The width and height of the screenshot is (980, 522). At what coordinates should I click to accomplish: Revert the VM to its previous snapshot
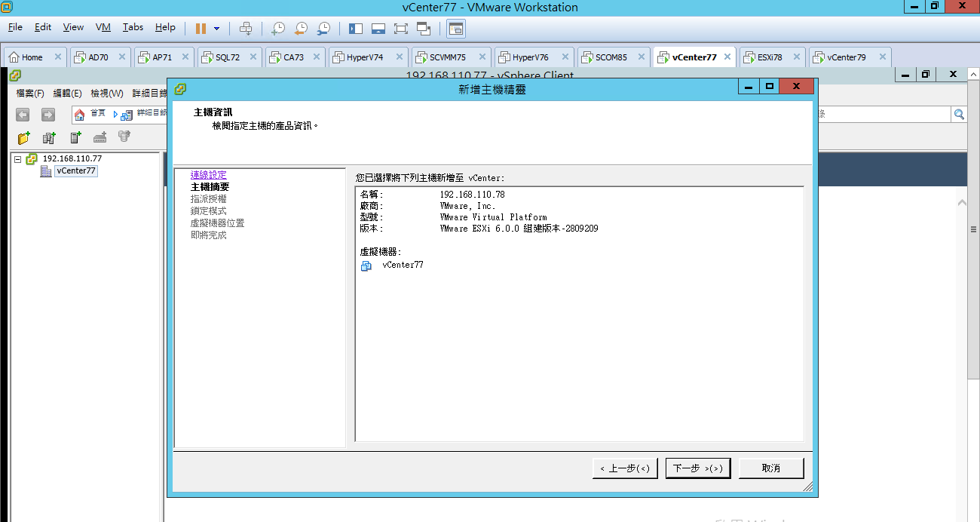301,29
